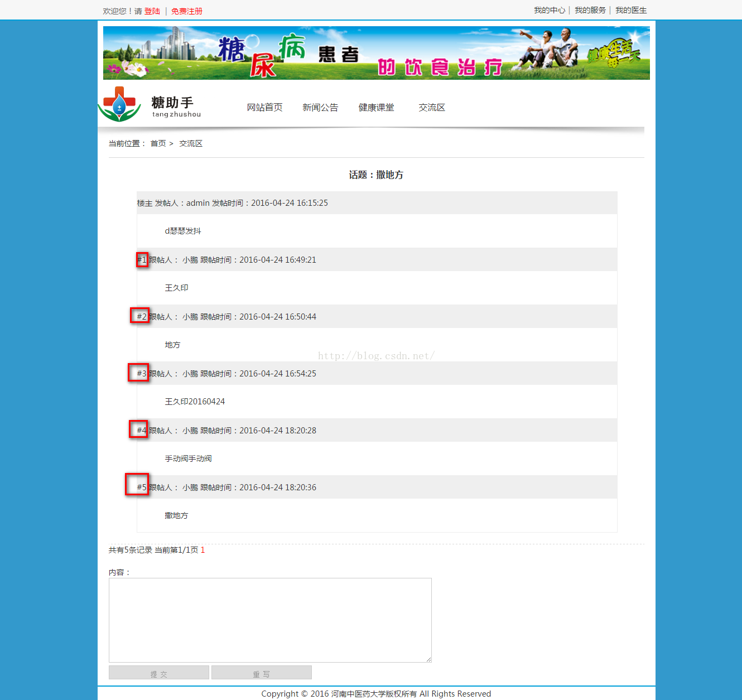Viewport: 742px width, 700px height.
Task: Click the 交流区 breadcrumb link
Action: point(191,143)
